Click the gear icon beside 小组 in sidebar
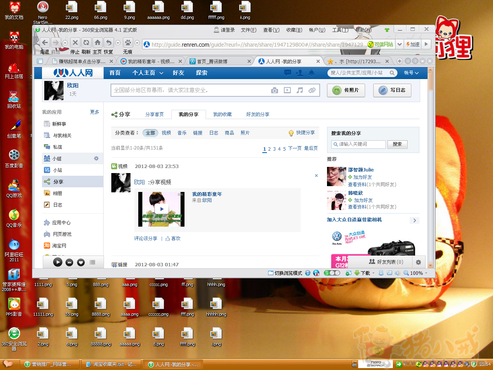The image size is (493, 370). pyautogui.click(x=96, y=158)
